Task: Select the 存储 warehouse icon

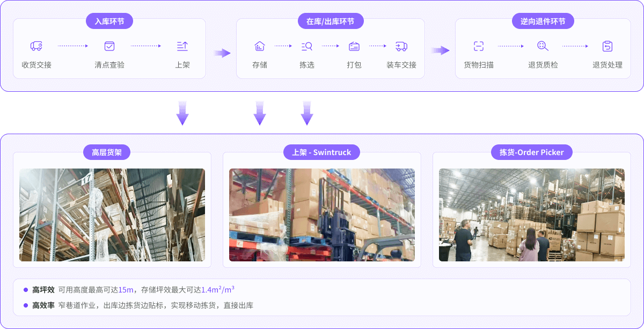Action: pyautogui.click(x=260, y=46)
